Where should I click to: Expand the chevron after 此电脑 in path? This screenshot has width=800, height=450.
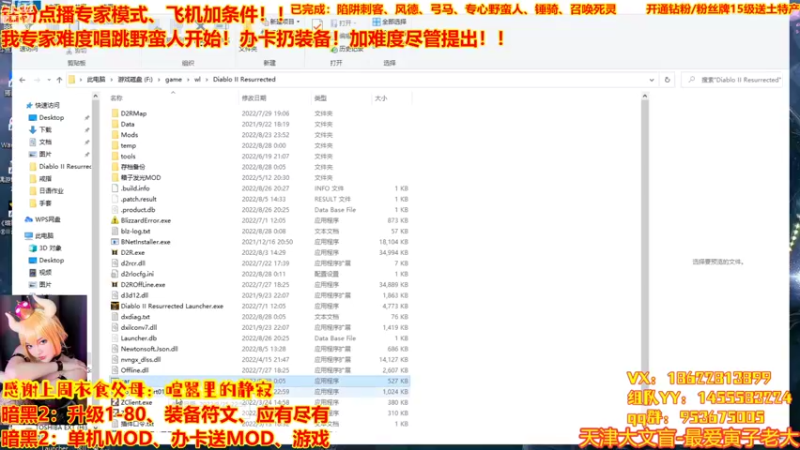tap(111, 80)
